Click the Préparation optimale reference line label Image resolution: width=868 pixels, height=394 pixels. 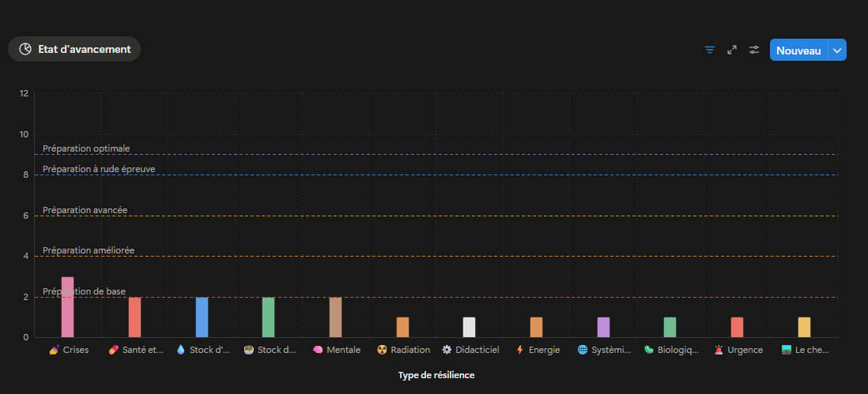86,148
